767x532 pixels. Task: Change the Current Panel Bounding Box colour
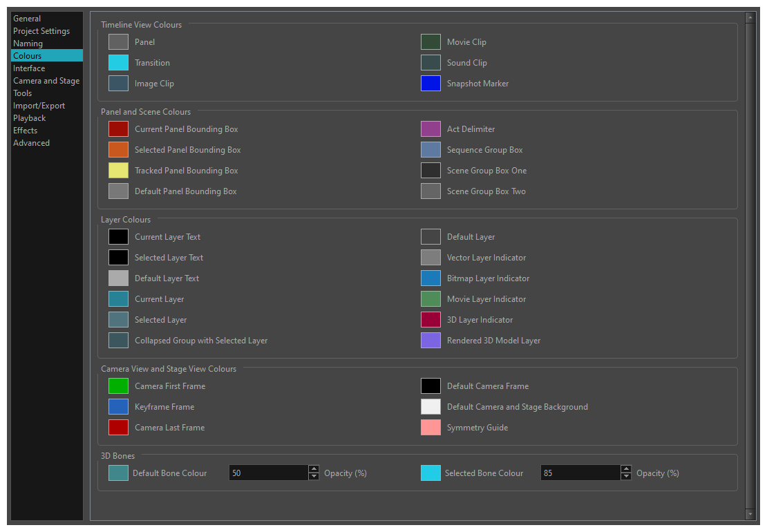point(118,129)
